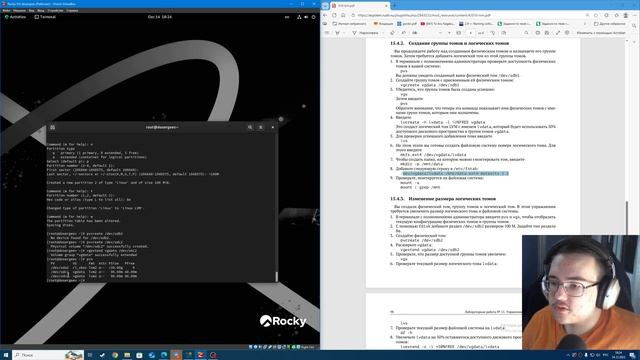Open keyboard layout indicator in GNOME bar
Viewport: 640px width, 360px height.
pos(287,17)
